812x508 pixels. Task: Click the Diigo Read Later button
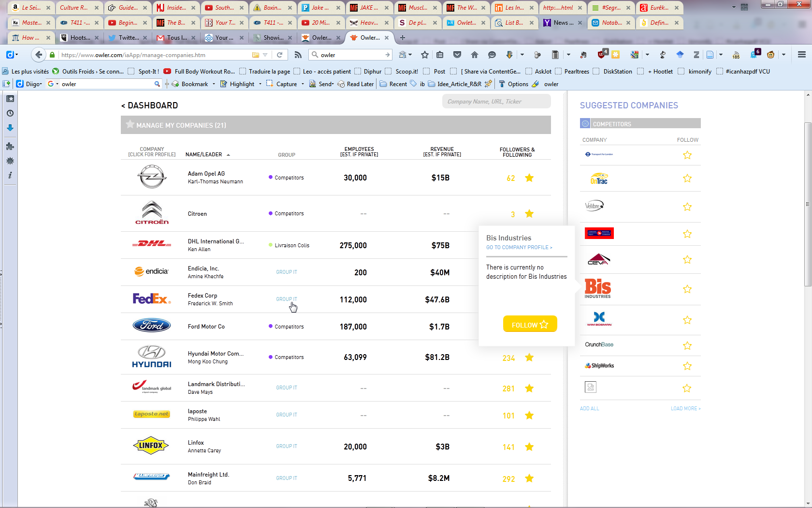click(x=356, y=84)
